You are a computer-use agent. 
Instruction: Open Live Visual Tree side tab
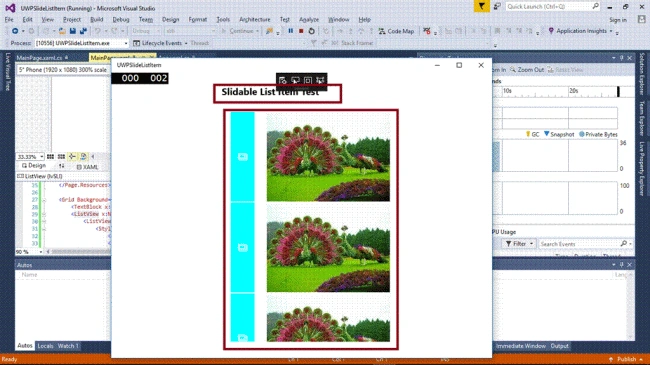click(x=7, y=71)
